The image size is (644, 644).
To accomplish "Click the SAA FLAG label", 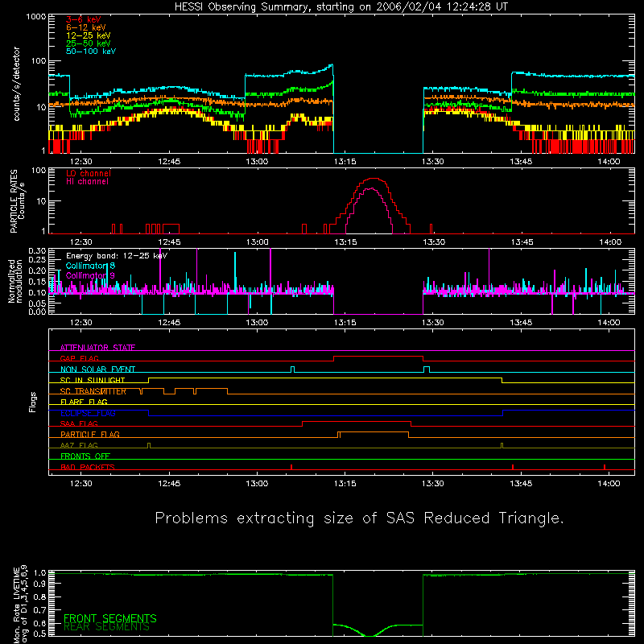I will [x=79, y=423].
